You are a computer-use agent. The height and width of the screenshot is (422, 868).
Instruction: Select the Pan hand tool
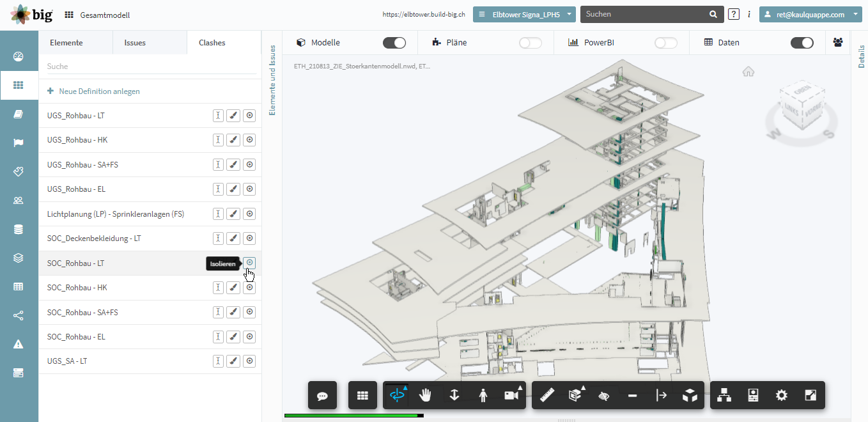tap(426, 396)
